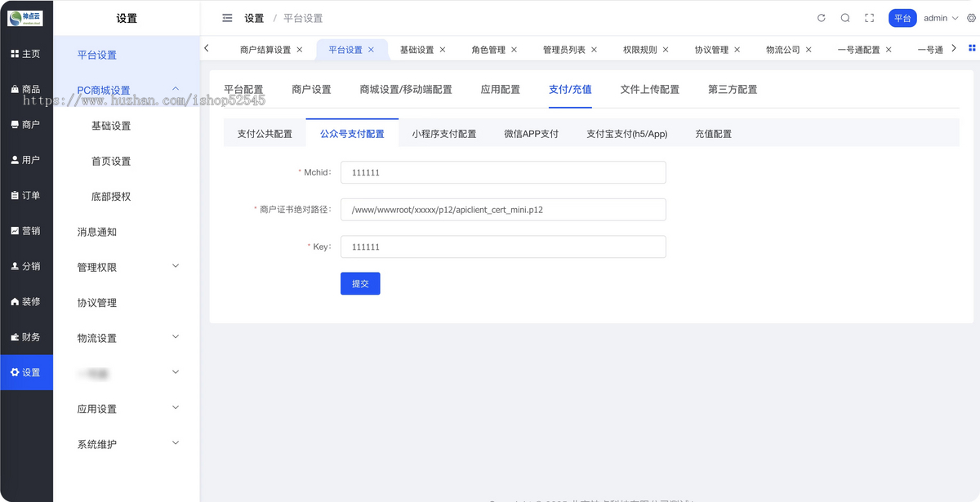Switch to the 第三方配置 tab

tap(733, 89)
